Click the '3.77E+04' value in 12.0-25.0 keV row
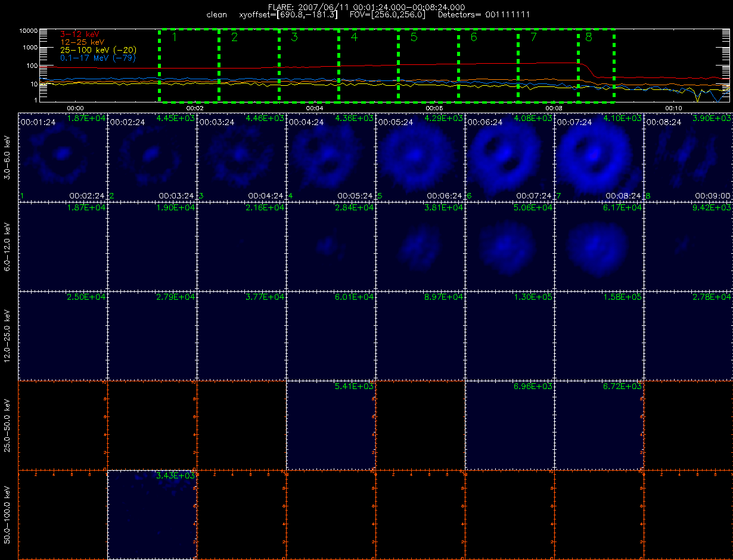Screen dimensions: 733x560 266,297
